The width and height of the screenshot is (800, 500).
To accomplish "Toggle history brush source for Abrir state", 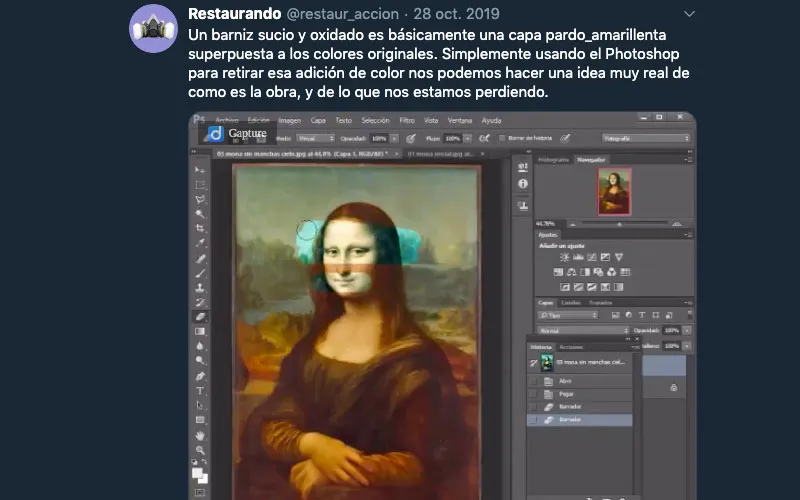I will [x=533, y=381].
